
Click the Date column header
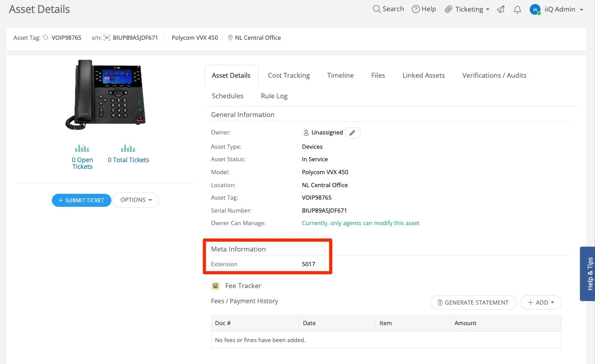(x=338, y=323)
